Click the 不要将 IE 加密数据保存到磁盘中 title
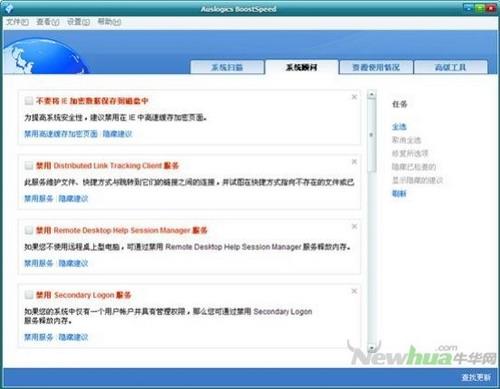 pyautogui.click(x=92, y=101)
